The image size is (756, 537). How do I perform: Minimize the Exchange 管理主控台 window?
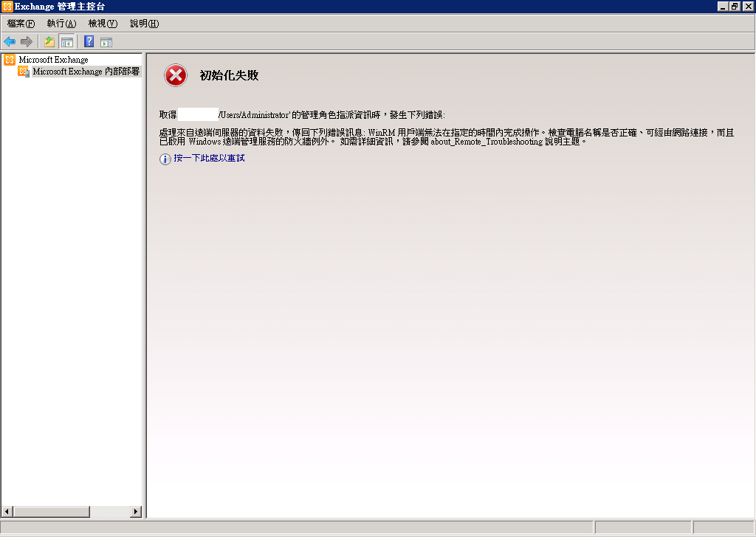coord(722,6)
